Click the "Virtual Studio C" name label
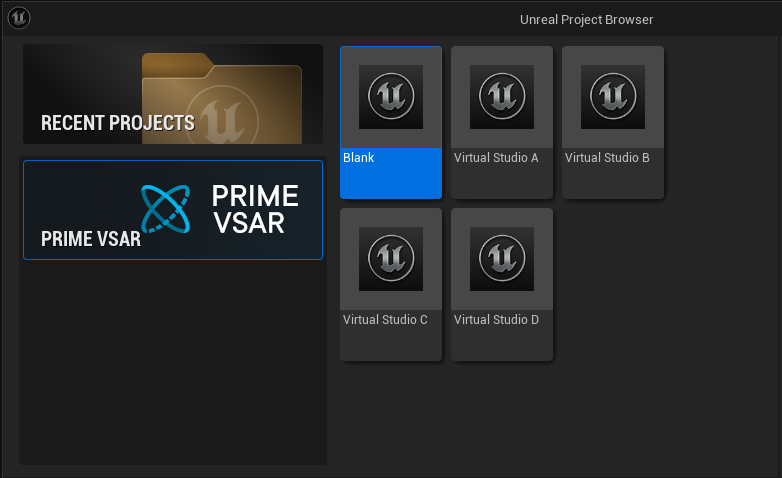The image size is (782, 478). (385, 320)
